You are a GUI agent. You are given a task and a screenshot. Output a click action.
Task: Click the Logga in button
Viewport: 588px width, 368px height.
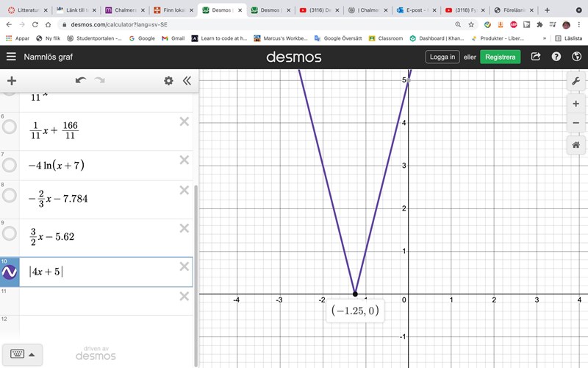pyautogui.click(x=442, y=57)
